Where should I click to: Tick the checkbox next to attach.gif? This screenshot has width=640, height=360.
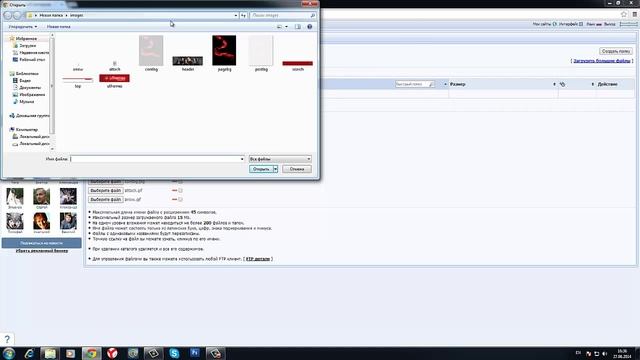click(180, 191)
